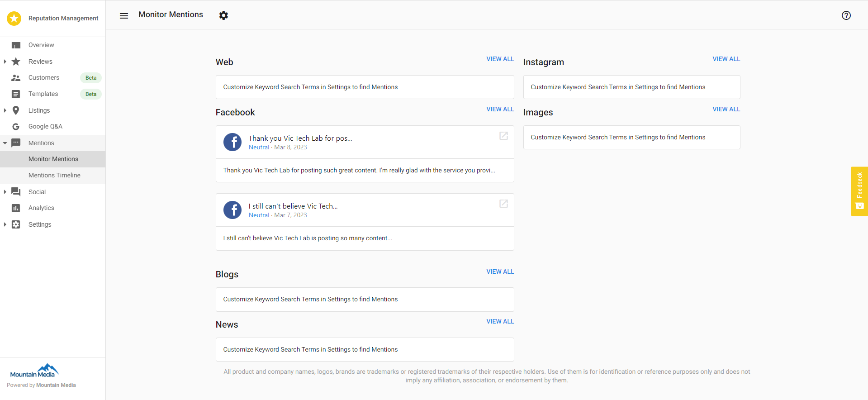Open the hamburger menu icon

coord(124,16)
